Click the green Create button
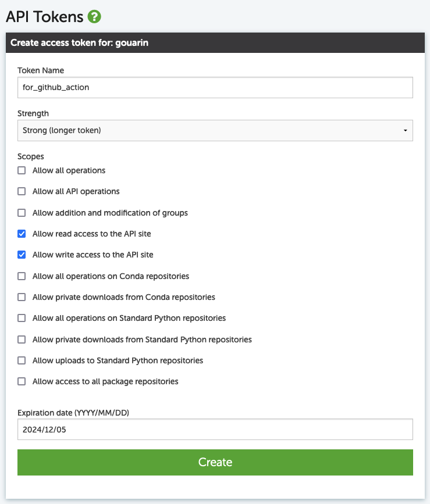 [215, 462]
